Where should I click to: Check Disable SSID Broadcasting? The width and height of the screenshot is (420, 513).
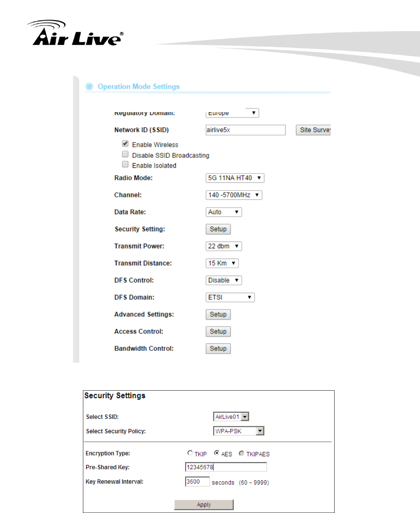click(x=125, y=154)
